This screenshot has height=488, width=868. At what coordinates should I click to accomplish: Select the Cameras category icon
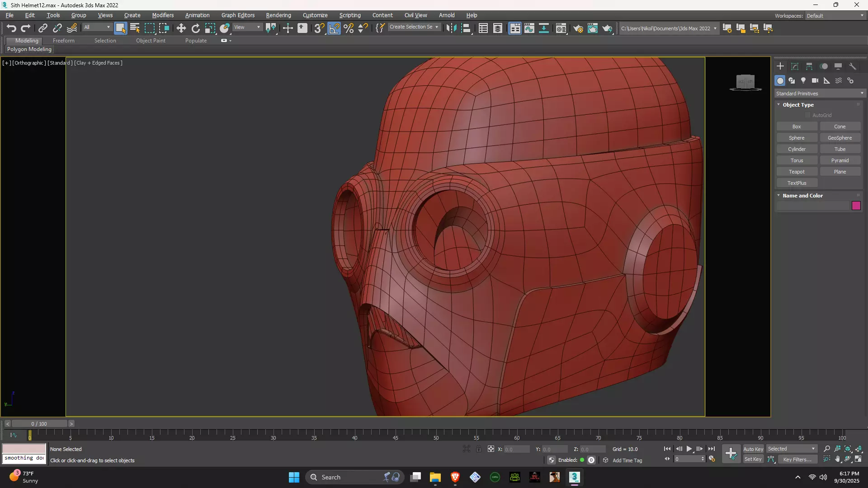[x=815, y=80]
